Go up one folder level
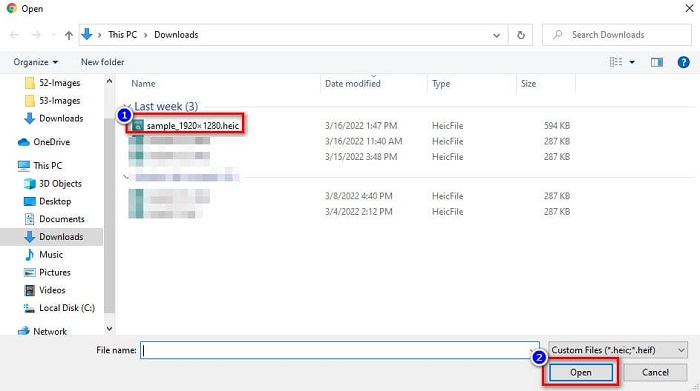Screen dimensions: 700x391 (69, 35)
